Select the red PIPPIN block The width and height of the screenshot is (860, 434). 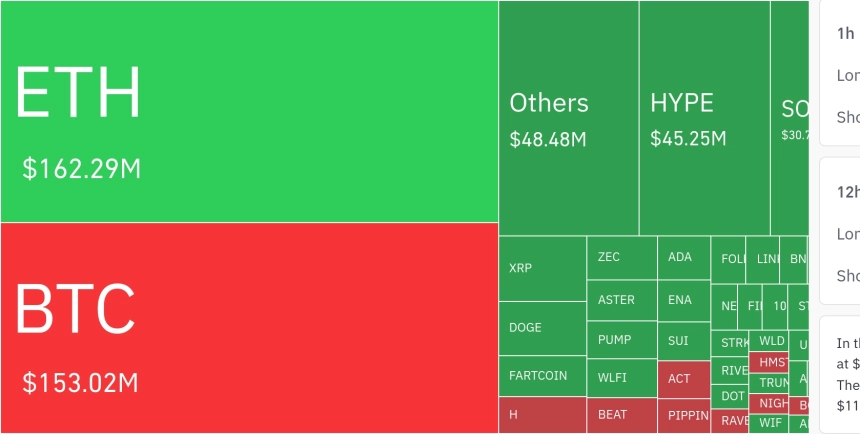coord(683,415)
